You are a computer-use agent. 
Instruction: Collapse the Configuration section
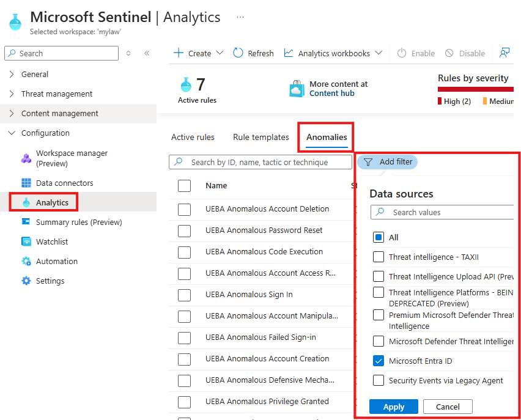tap(12, 133)
